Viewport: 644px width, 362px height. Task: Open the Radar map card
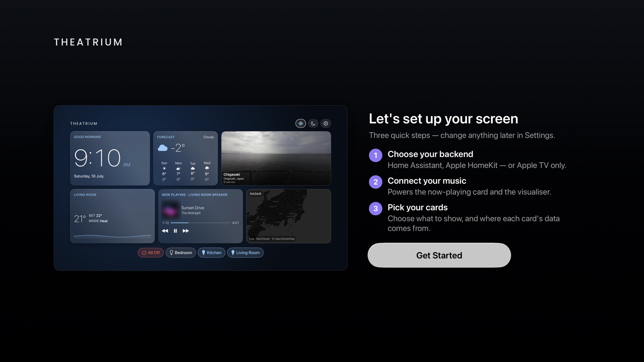[288, 216]
